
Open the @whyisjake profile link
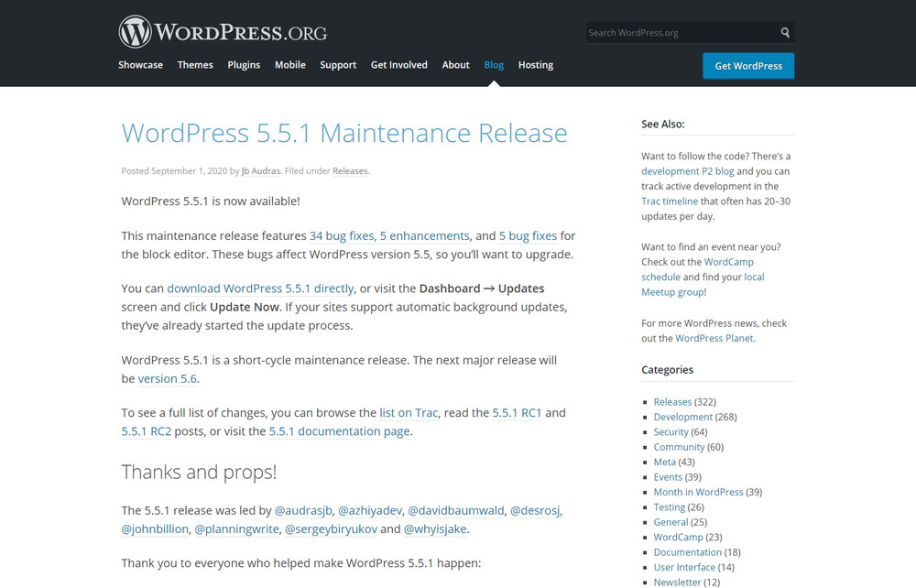(435, 529)
